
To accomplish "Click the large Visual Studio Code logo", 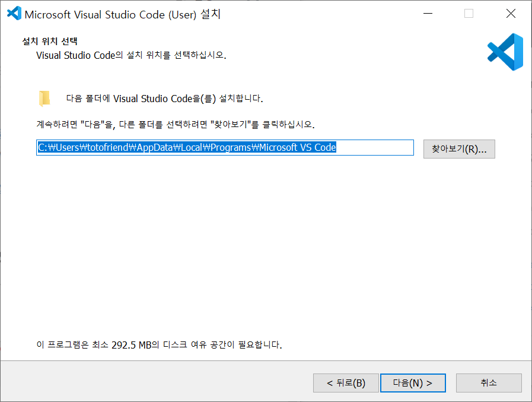I will [505, 52].
